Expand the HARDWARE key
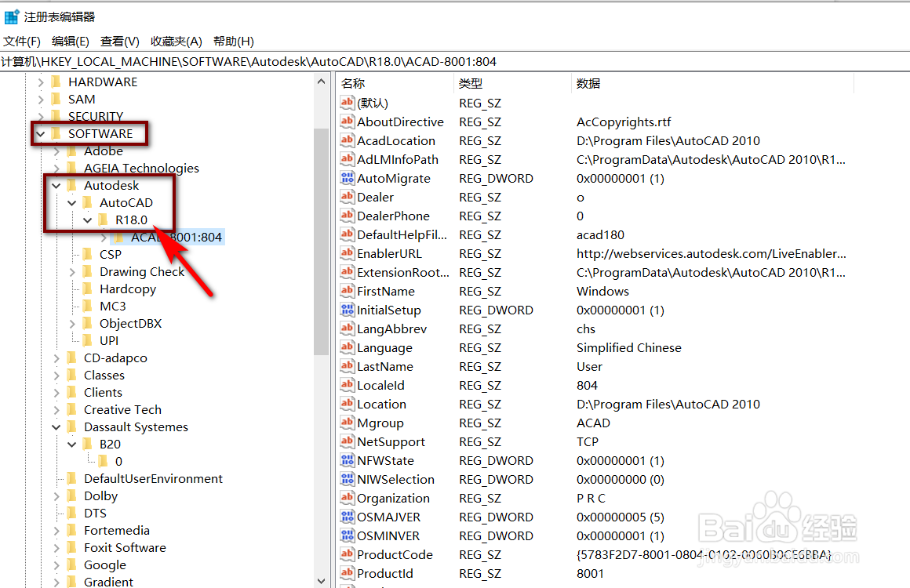Viewport: 910px width, 588px height. click(x=41, y=82)
